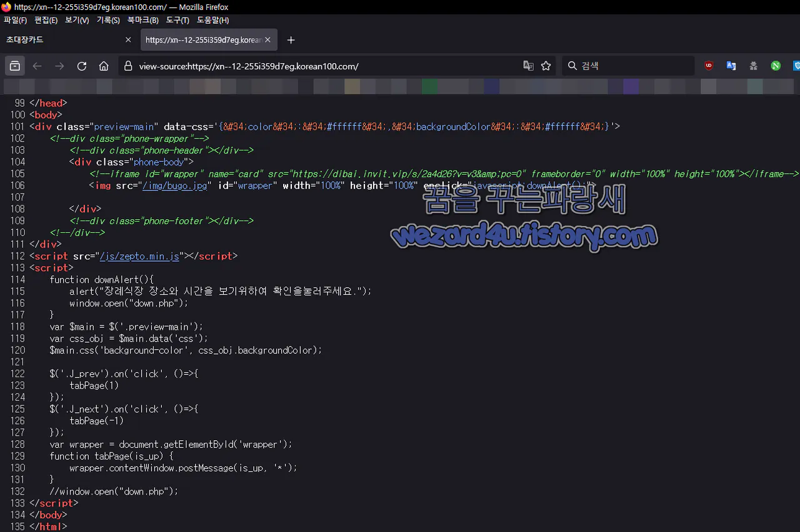This screenshot has height=532, width=800.
Task: Open Firefox View with the leftmost toolbar icon
Action: pyautogui.click(x=14, y=66)
